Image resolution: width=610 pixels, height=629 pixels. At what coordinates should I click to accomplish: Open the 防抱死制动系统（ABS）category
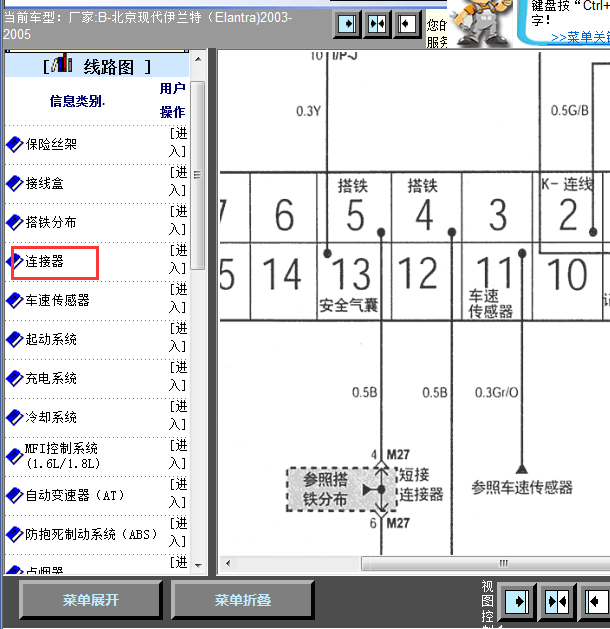click(x=91, y=534)
